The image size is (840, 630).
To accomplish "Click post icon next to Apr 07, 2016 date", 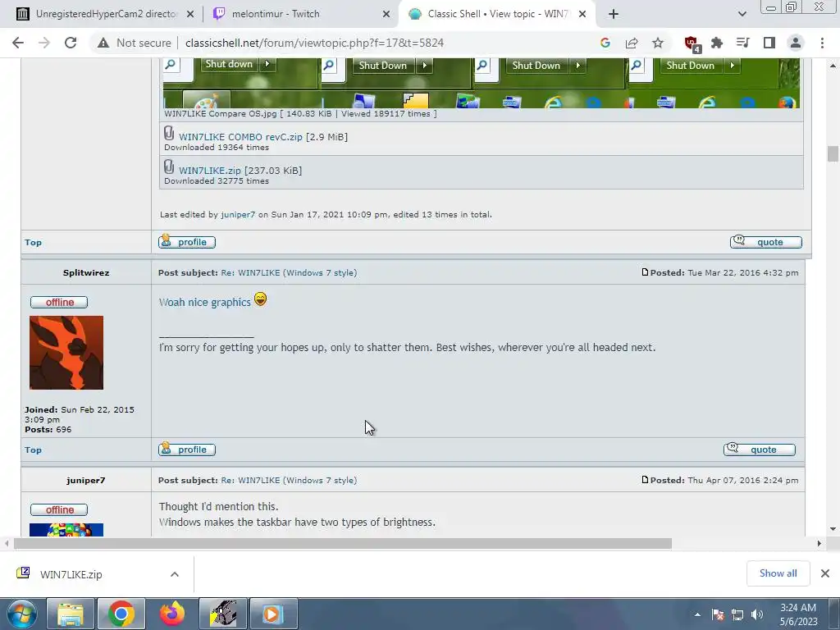I will coord(645,480).
